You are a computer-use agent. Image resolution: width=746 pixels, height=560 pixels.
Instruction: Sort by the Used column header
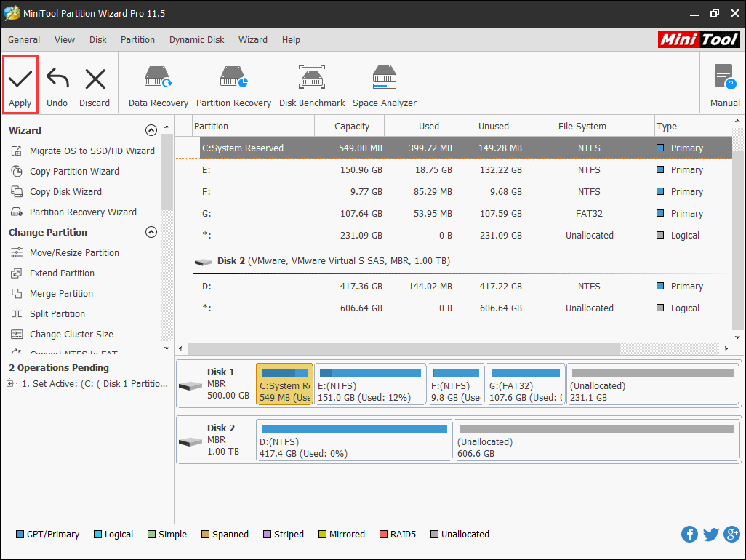click(419, 126)
